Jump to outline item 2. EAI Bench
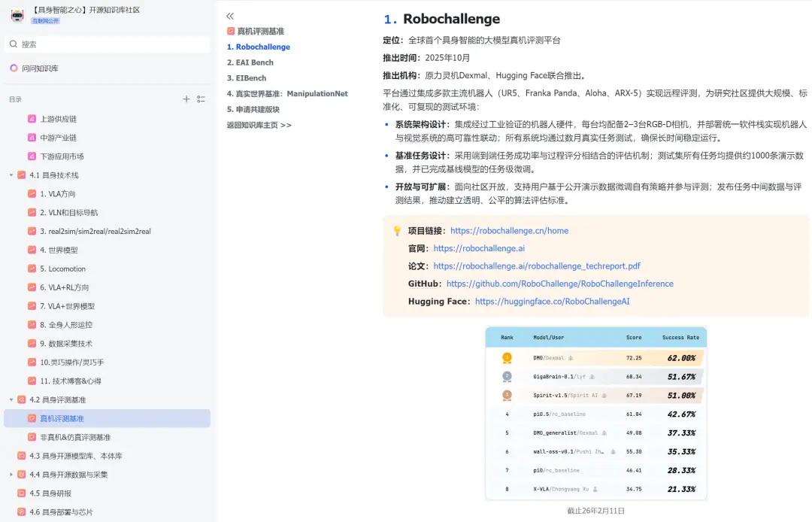Screen dimensions: 812x522 pyautogui.click(x=250, y=62)
